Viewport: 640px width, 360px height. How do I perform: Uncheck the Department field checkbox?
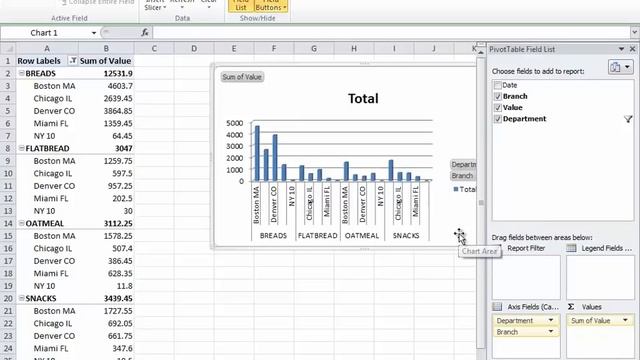[498, 119]
